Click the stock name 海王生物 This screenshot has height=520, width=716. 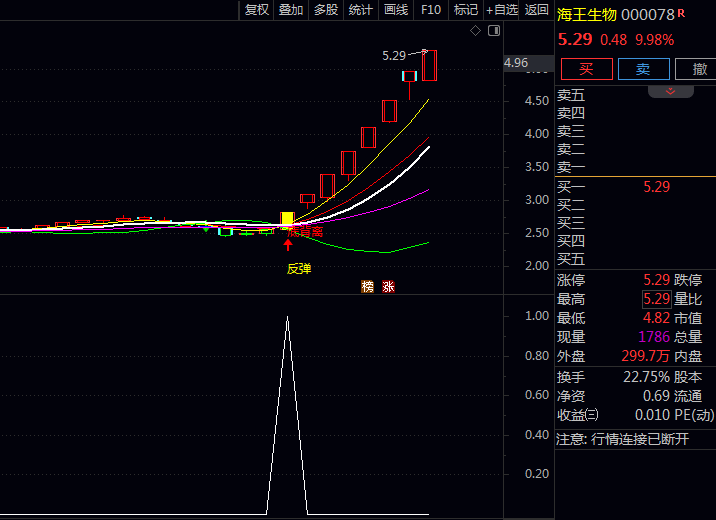pyautogui.click(x=587, y=15)
